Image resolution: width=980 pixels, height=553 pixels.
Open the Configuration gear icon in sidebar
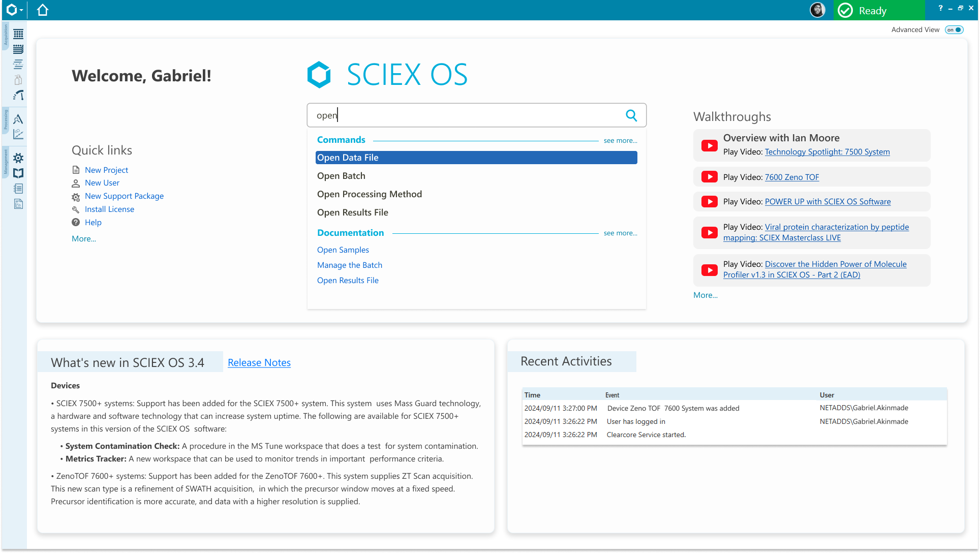(x=18, y=158)
